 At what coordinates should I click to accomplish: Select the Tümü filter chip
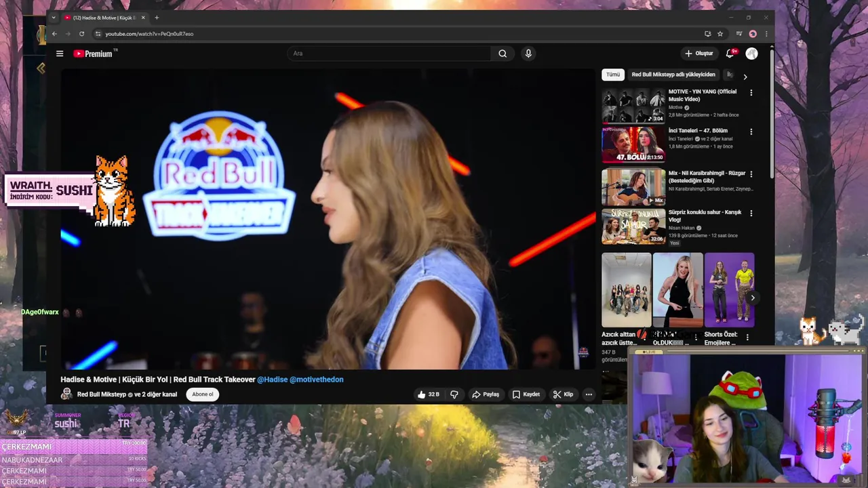tap(613, 75)
